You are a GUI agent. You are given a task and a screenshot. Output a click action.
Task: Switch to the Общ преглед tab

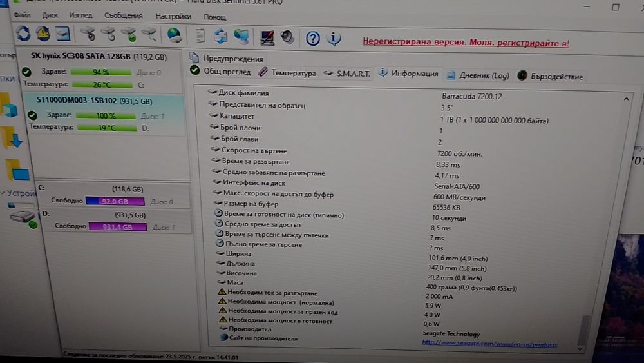point(220,72)
